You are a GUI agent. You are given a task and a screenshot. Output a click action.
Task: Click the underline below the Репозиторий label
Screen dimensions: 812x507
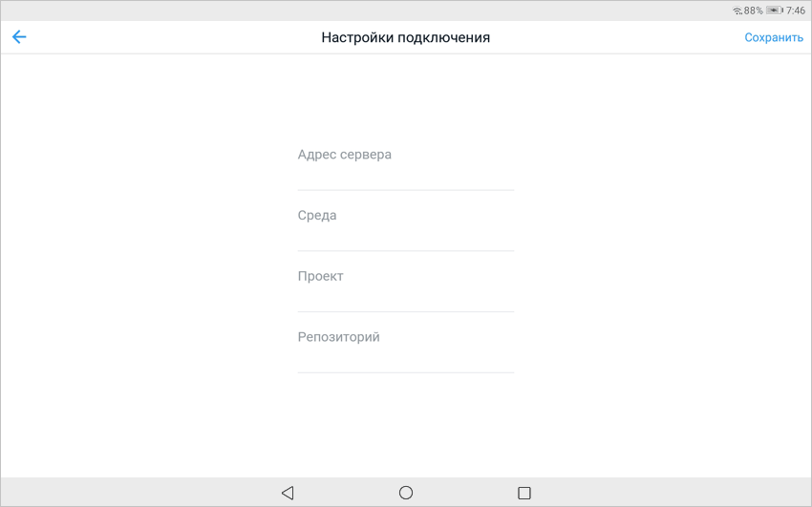[405, 372]
